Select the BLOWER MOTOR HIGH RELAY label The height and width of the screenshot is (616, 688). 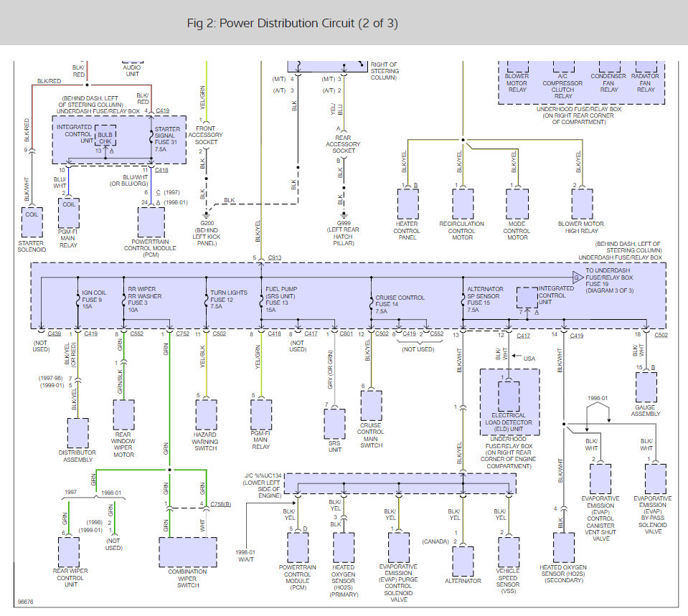coord(581,227)
